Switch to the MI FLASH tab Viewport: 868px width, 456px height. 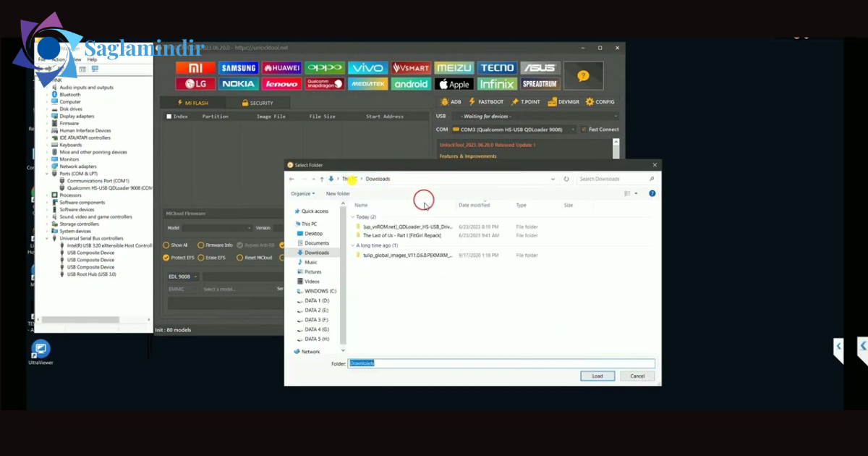[192, 103]
